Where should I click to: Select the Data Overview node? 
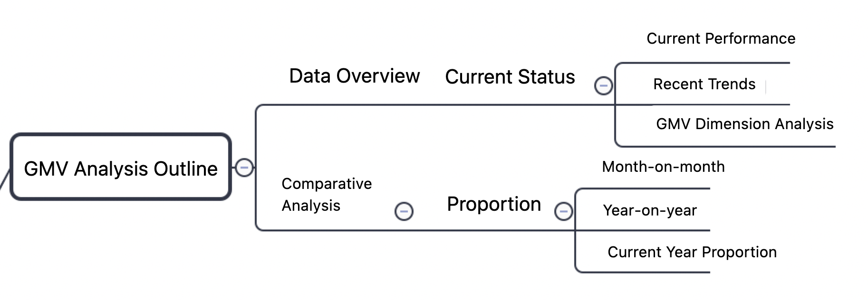pyautogui.click(x=355, y=76)
